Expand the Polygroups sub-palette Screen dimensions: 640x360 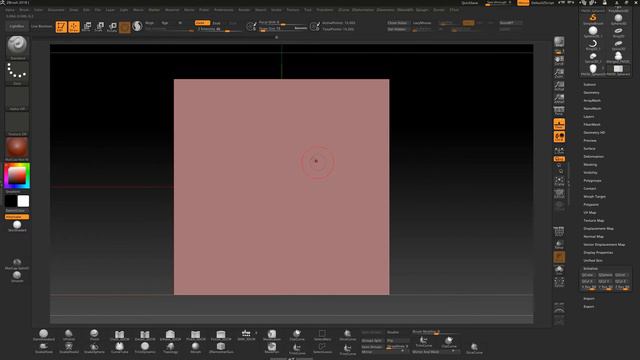click(x=592, y=180)
